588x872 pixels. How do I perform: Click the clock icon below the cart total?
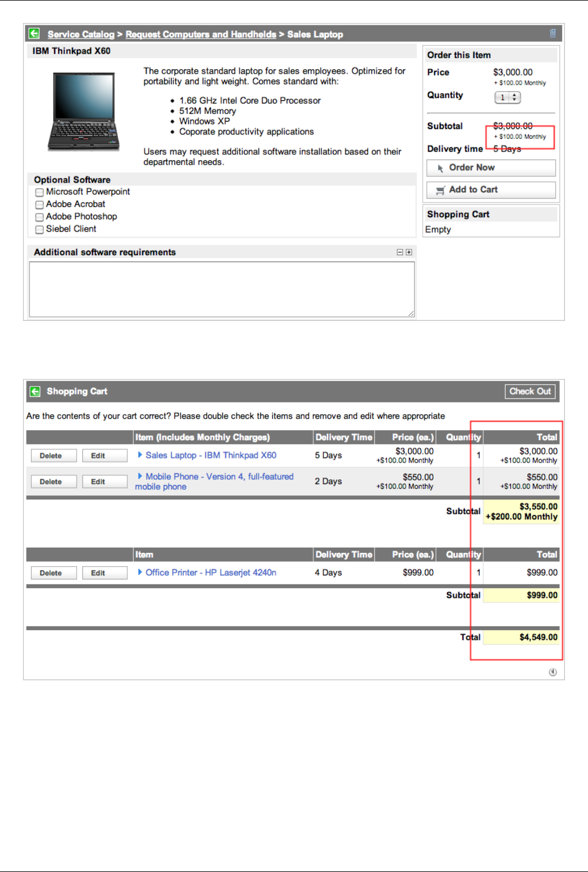pos(552,672)
